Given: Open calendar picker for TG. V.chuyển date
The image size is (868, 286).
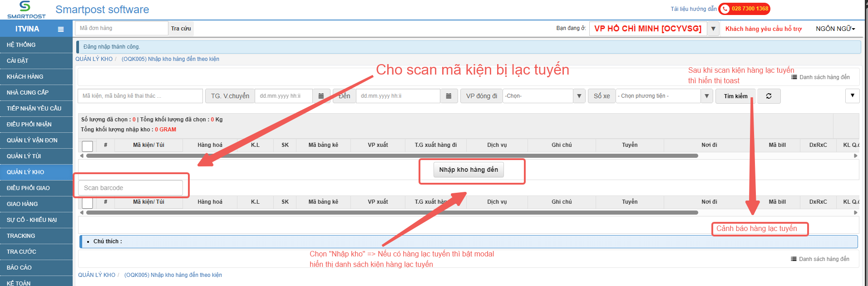Looking at the screenshot, I should point(321,96).
